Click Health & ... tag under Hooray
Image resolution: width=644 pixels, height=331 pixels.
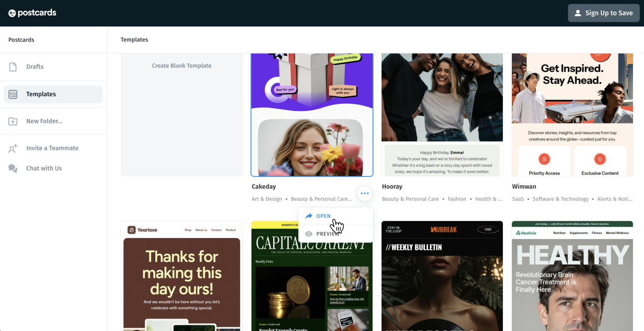pyautogui.click(x=489, y=199)
